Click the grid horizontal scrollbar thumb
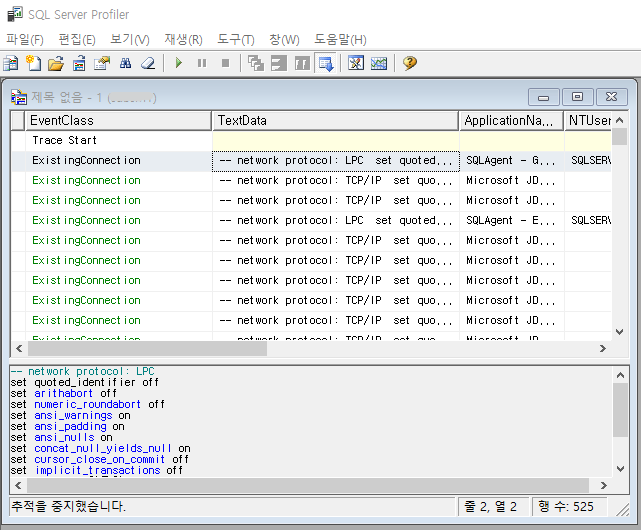This screenshot has width=641, height=530. pos(147,348)
